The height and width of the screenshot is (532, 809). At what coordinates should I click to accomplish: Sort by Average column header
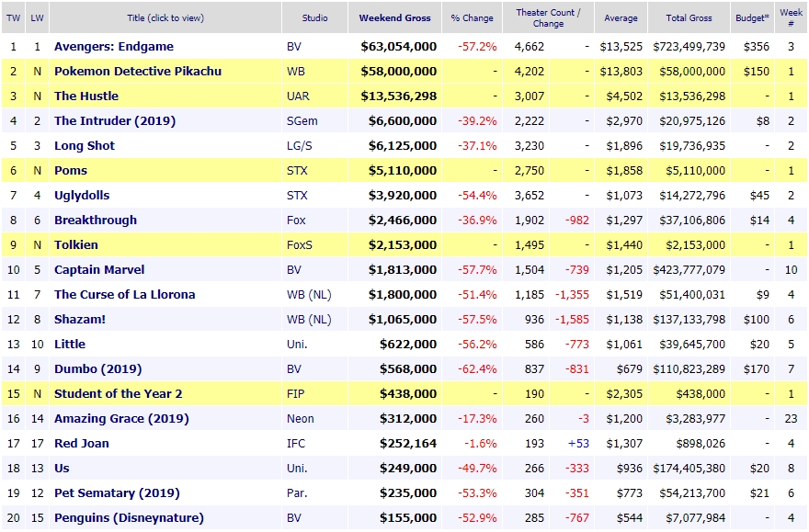pyautogui.click(x=621, y=18)
